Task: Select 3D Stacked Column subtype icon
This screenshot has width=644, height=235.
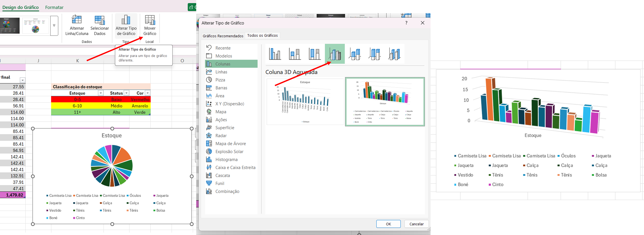Action: click(355, 54)
